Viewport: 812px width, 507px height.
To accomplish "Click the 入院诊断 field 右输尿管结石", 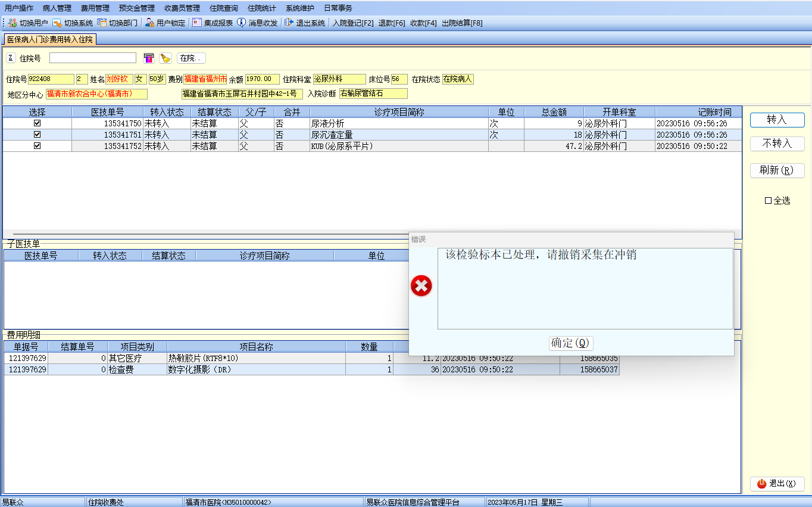I will coord(374,94).
